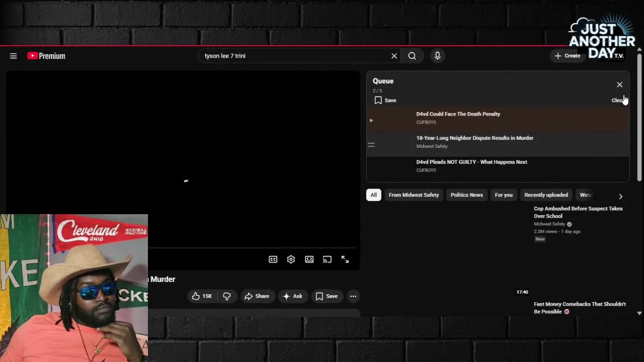Select the Politics News chip

pyautogui.click(x=466, y=195)
